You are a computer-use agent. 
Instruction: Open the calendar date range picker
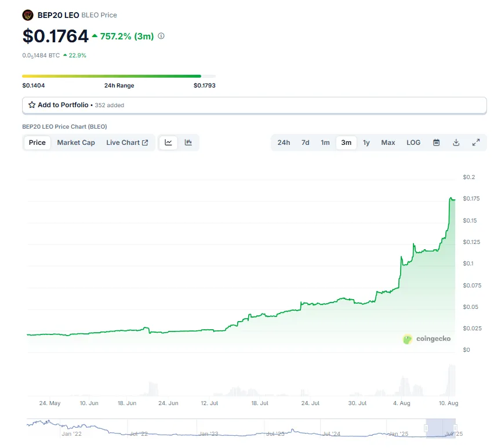point(436,143)
